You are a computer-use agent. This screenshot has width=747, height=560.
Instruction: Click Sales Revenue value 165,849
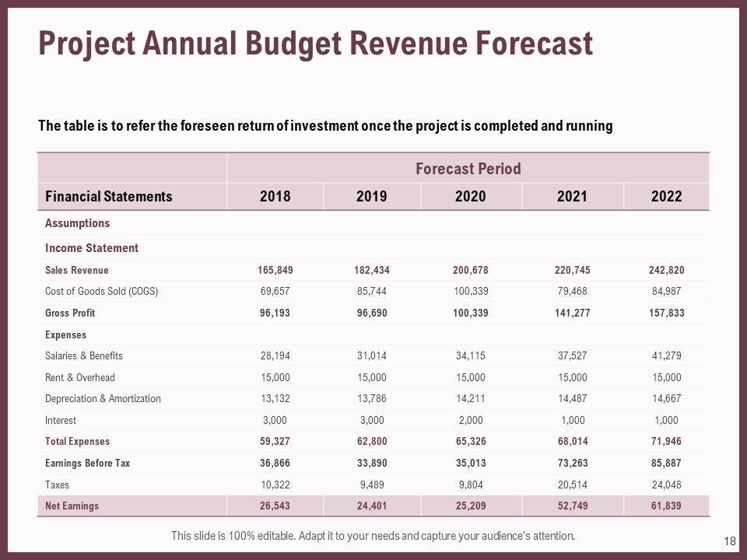click(275, 271)
